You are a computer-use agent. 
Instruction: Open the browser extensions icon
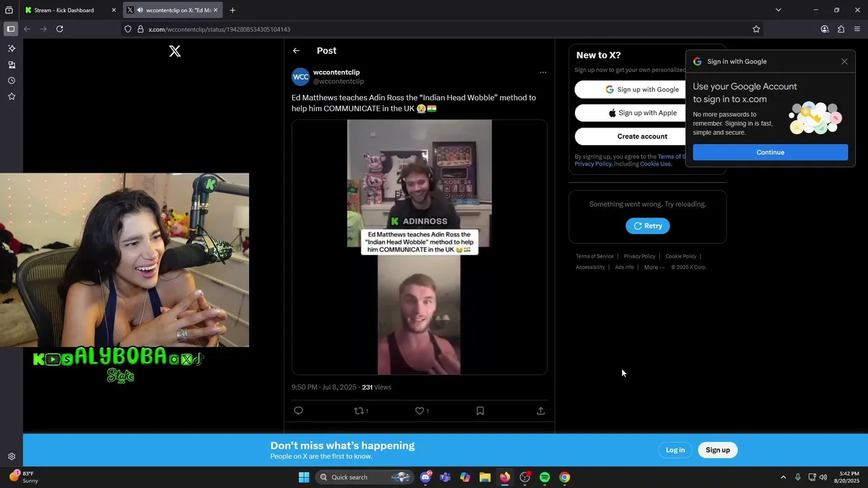(841, 29)
